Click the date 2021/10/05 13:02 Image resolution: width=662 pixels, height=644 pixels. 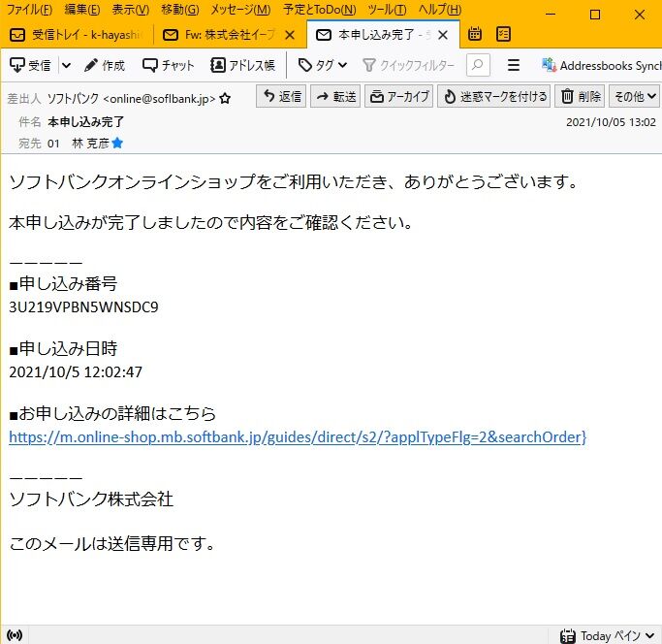coord(611,122)
